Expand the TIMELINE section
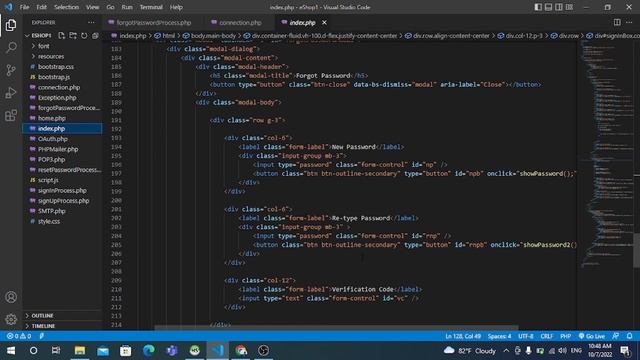This screenshot has width=640, height=360. pyautogui.click(x=43, y=326)
